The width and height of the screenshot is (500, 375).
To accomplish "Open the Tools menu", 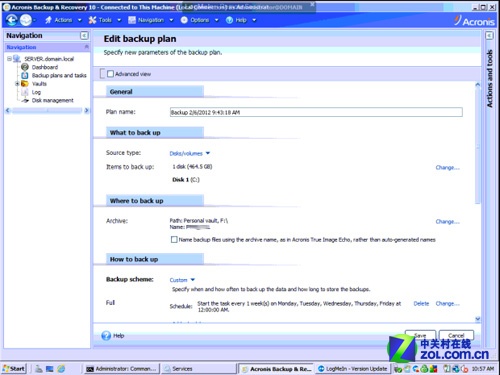I will [x=105, y=20].
